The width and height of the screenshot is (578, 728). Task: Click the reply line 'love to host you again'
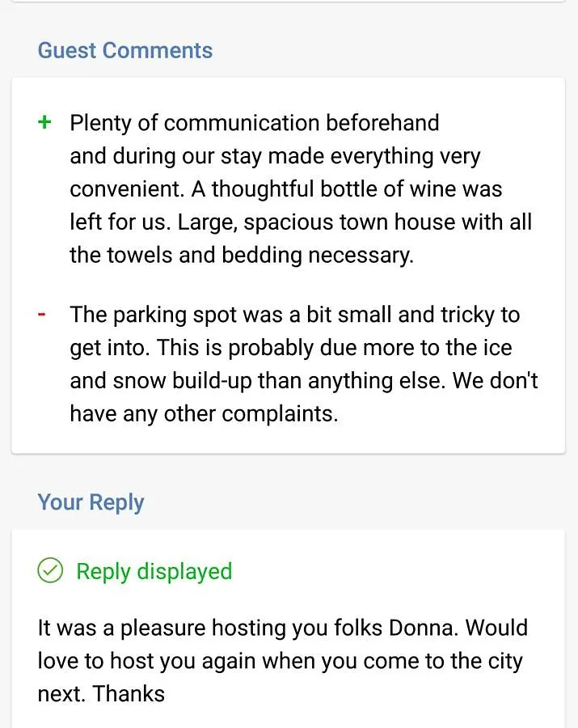coord(281,661)
